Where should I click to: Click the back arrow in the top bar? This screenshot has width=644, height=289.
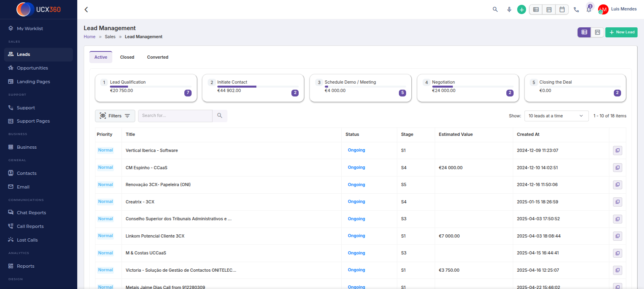click(x=86, y=10)
